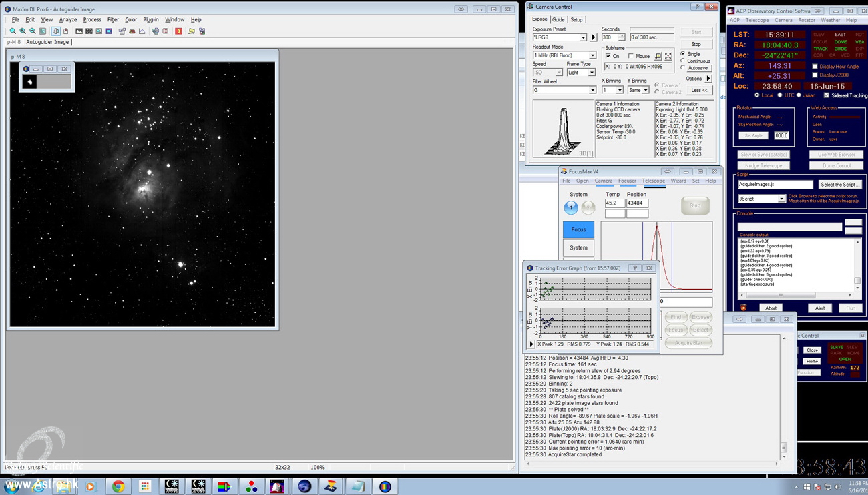Click the line graph toolbar icon
Viewport: 868px width, 495px height.
pos(142,31)
